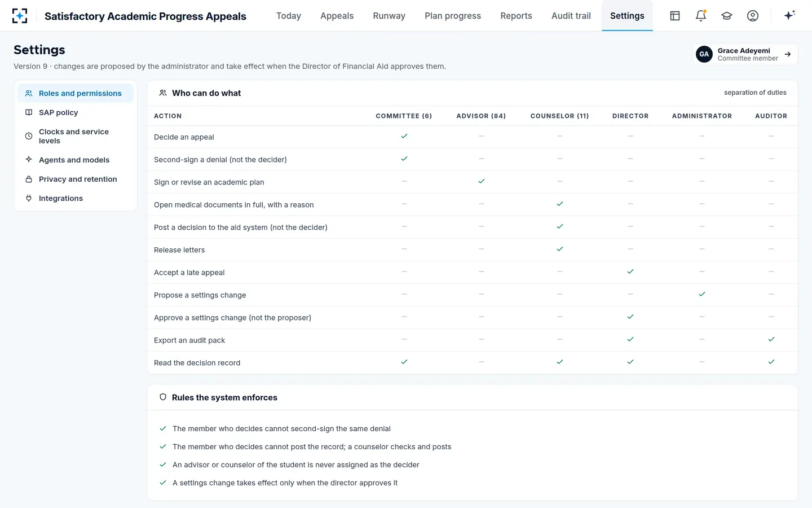Open SAP policy settings section
The image size is (812, 508).
point(76,112)
